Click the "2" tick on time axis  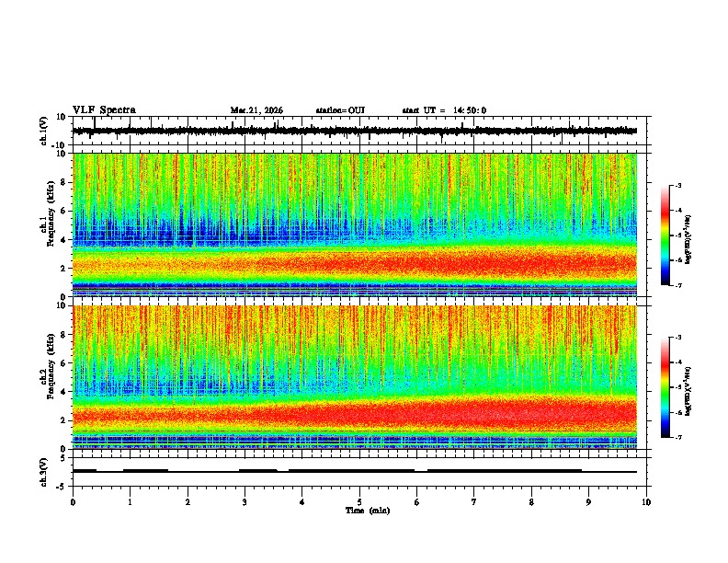click(x=188, y=502)
